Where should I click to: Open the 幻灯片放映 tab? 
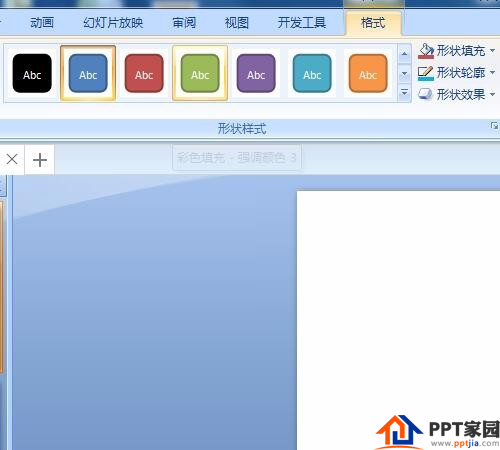coord(113,23)
